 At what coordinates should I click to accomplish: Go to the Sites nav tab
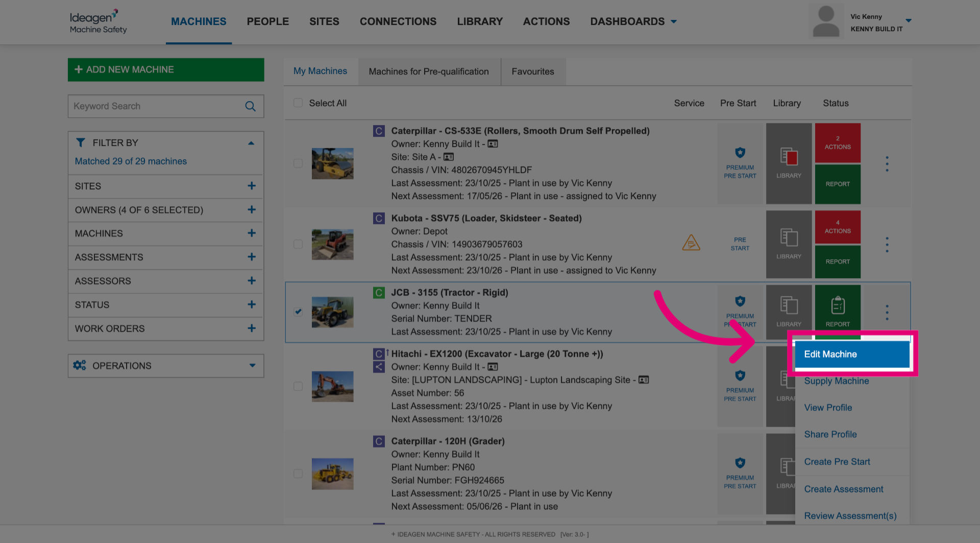[x=324, y=21]
